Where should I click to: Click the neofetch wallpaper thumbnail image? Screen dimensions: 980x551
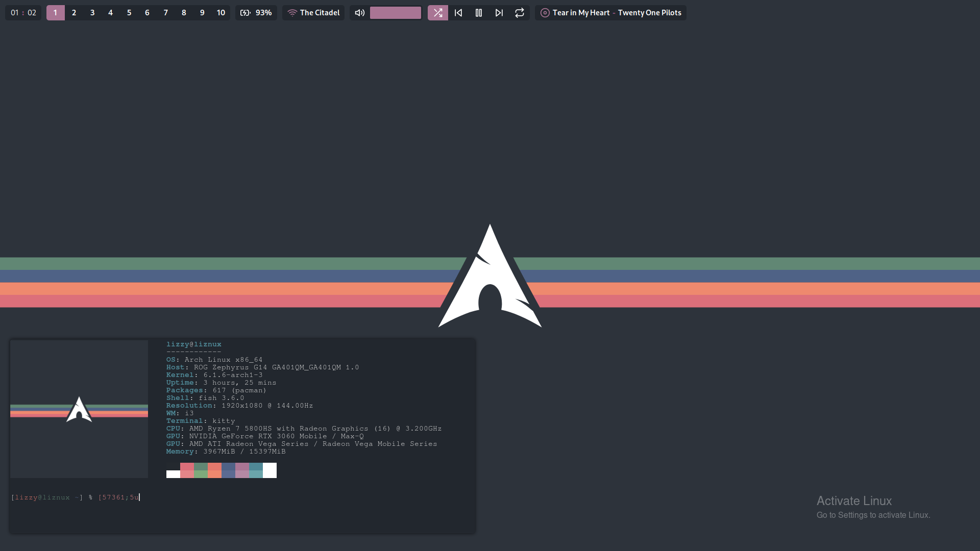79,409
